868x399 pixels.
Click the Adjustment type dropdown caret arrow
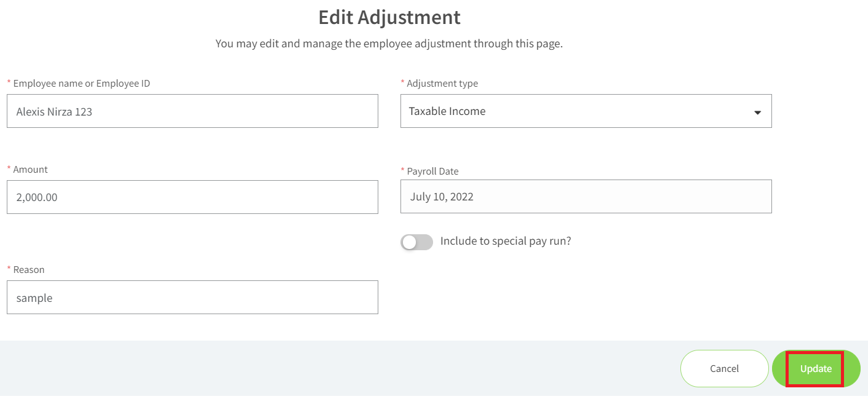[x=757, y=113]
